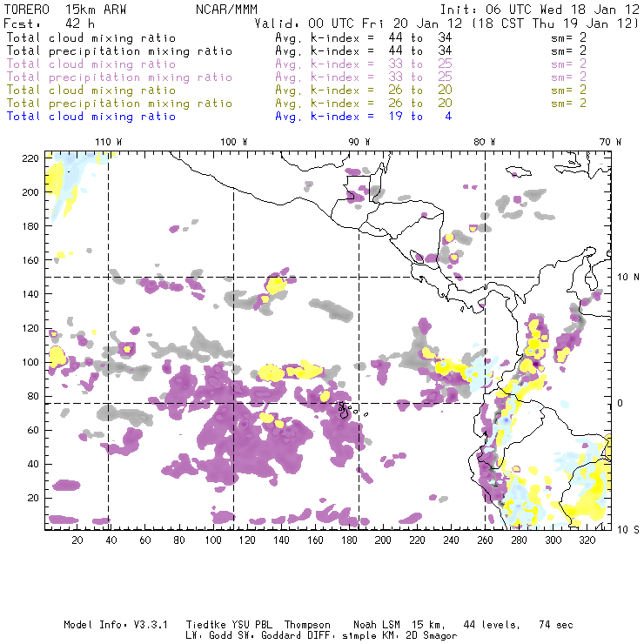
Task: Click the blue Total cloud mixing ratio legend entry
Action: pyautogui.click(x=91, y=117)
